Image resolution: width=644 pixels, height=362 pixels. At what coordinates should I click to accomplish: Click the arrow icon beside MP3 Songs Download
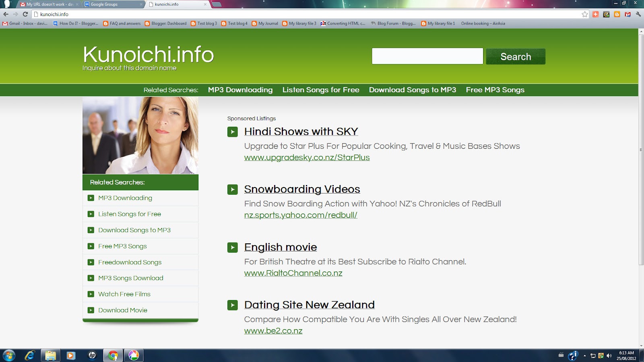91,278
